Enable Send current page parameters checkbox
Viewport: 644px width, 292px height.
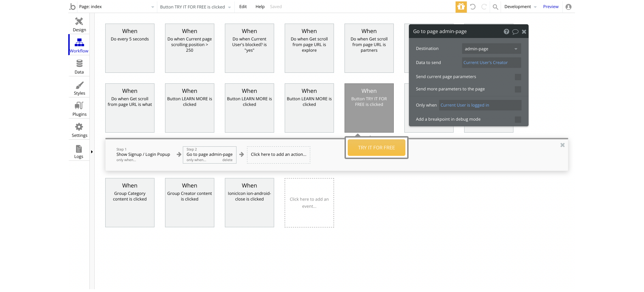[518, 77]
